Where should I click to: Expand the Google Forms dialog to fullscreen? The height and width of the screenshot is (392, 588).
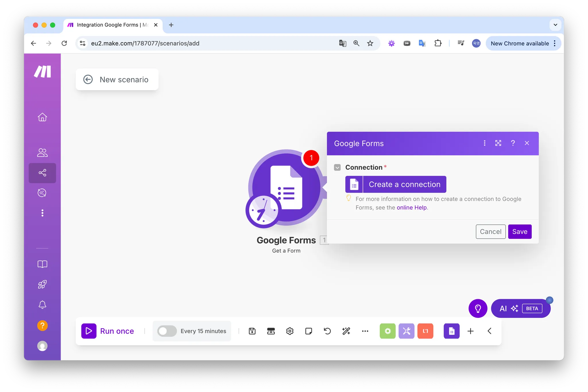tap(498, 143)
